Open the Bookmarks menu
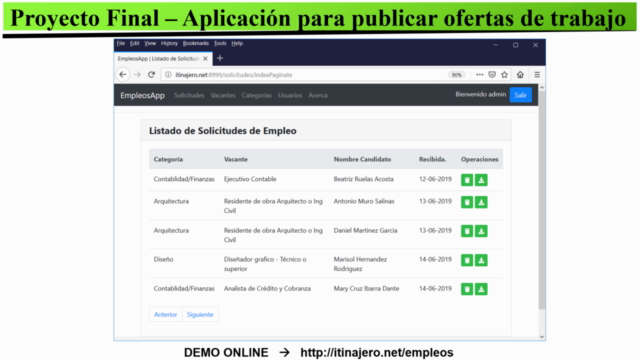This screenshot has height=360, width=640. click(x=196, y=43)
